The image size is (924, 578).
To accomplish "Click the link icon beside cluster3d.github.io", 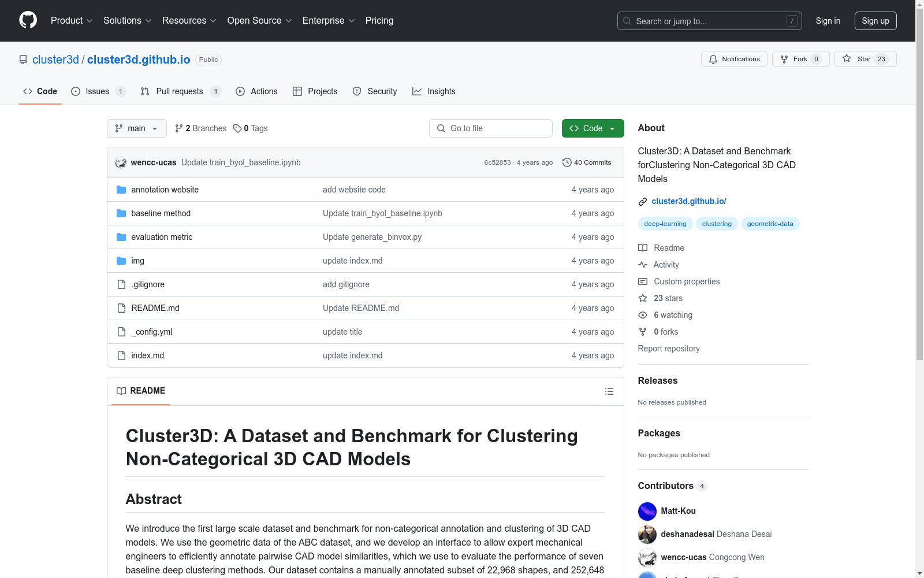I will [643, 201].
